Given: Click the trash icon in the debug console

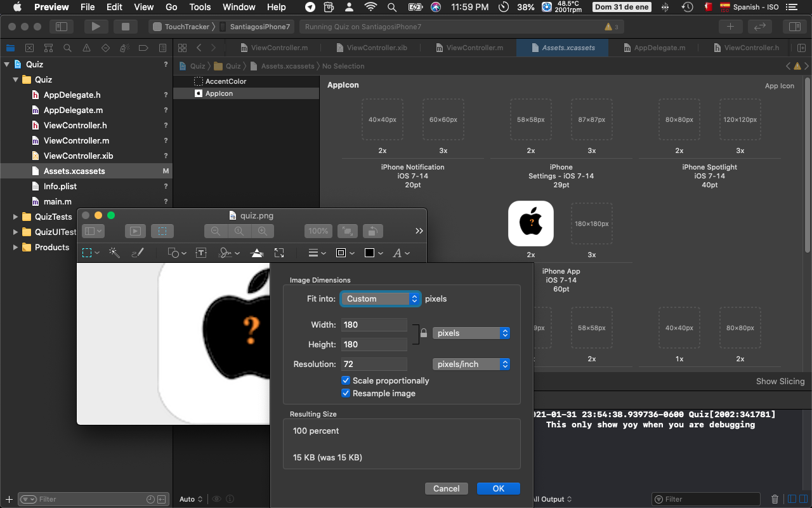Looking at the screenshot, I should [775, 499].
